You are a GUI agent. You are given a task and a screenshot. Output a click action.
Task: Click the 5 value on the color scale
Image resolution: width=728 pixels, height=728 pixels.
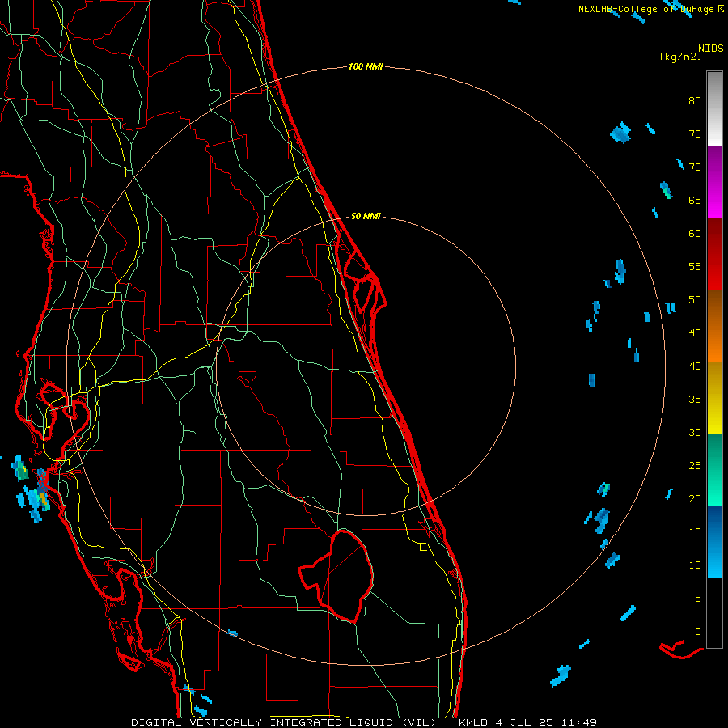tap(698, 599)
